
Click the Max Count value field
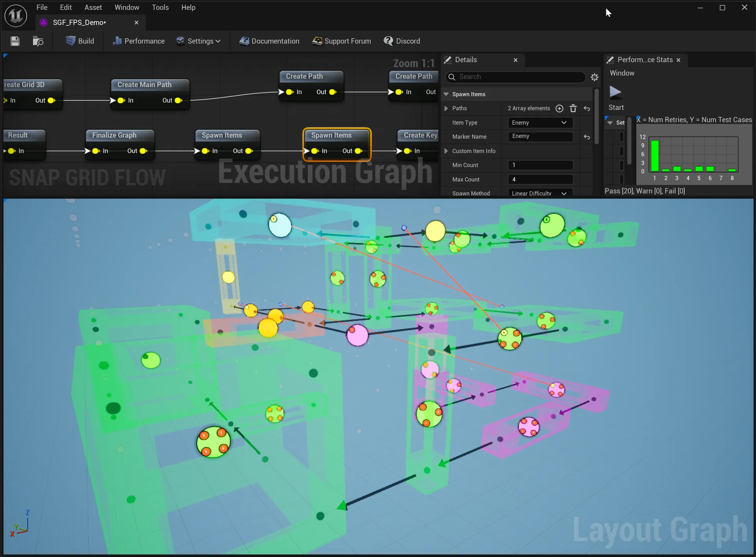(x=540, y=179)
